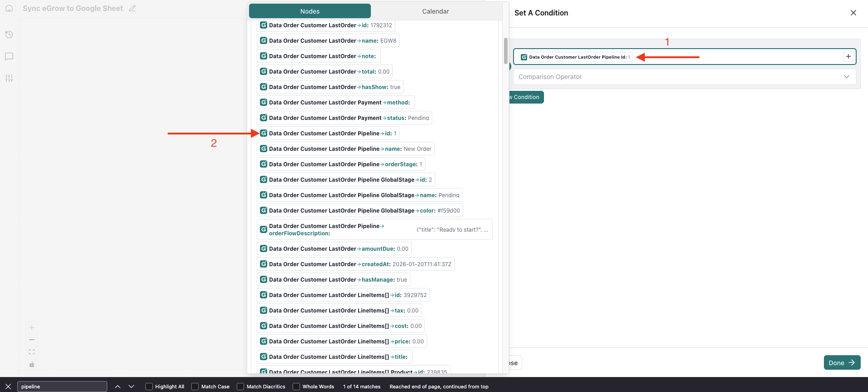Expand the Comparison Operator dropdown
Screen dimensions: 868x392
[684, 77]
